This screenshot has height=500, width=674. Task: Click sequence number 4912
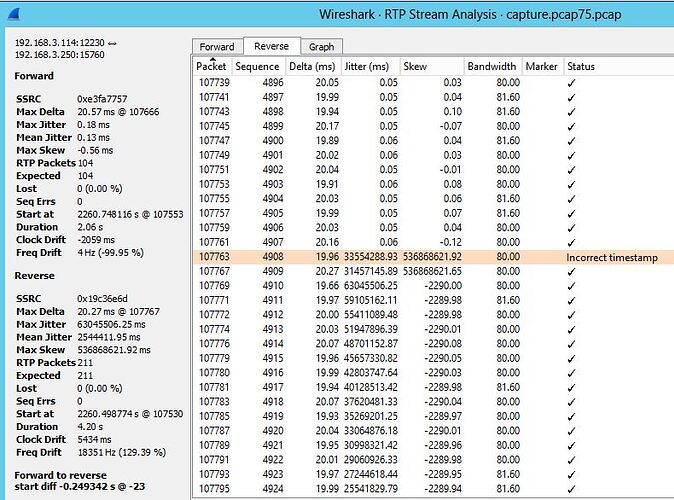point(273,315)
